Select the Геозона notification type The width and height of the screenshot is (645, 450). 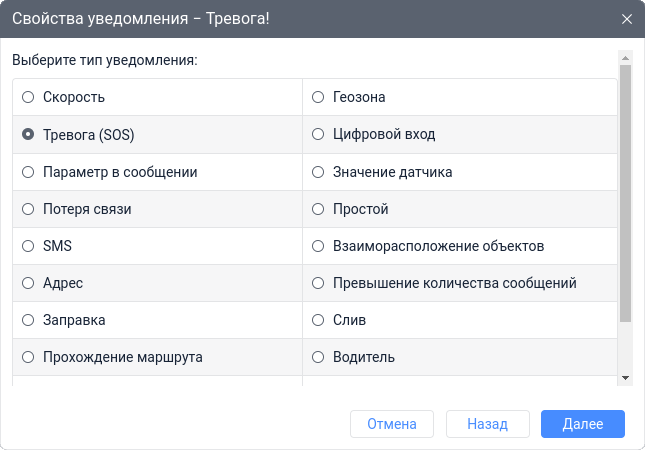(318, 97)
